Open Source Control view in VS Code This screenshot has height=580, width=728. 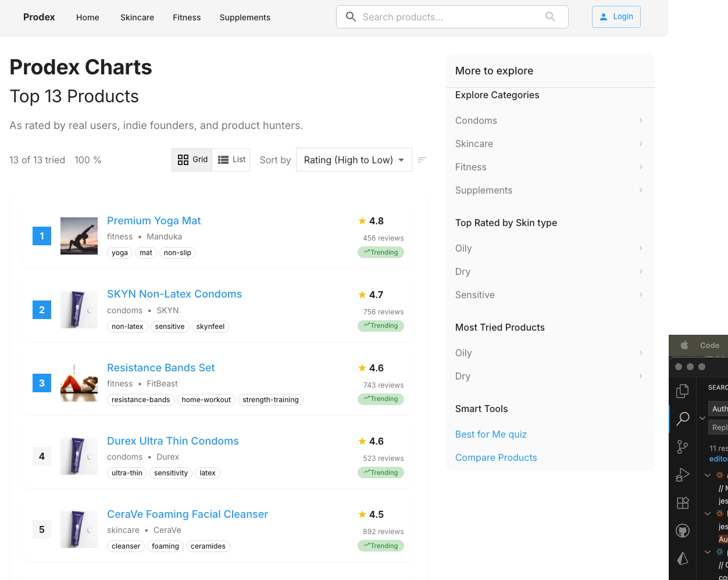683,446
